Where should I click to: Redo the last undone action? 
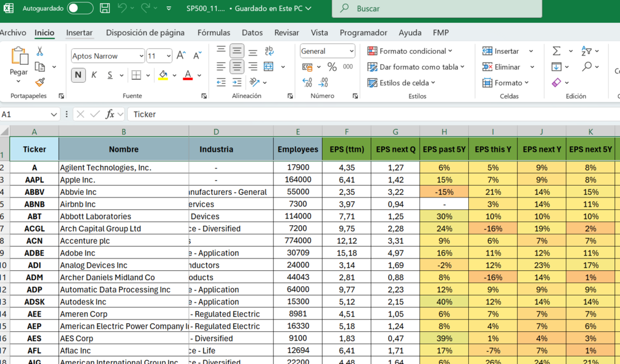145,8
